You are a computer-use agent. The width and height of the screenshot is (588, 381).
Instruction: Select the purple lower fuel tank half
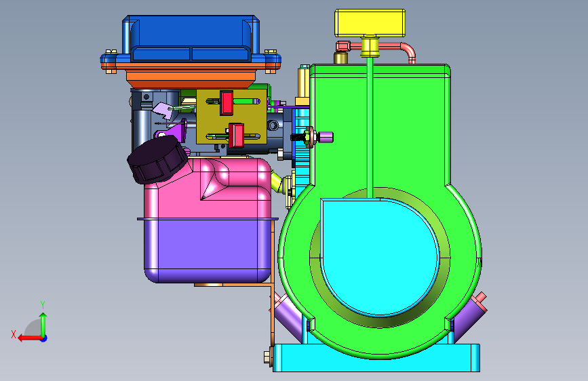pos(208,251)
